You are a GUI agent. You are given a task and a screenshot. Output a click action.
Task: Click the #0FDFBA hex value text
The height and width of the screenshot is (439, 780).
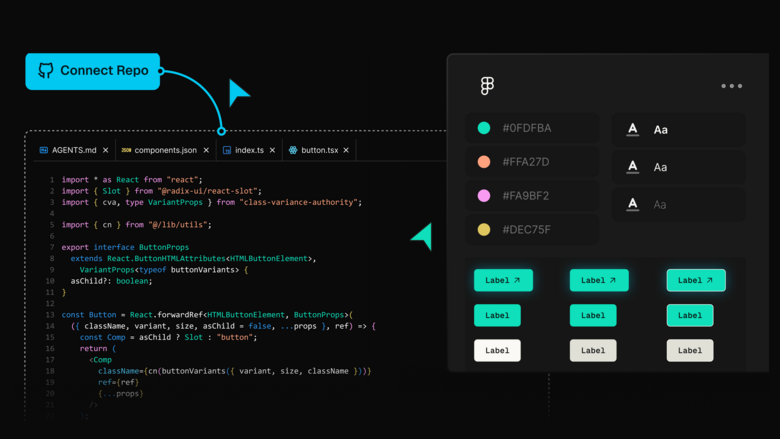point(527,128)
